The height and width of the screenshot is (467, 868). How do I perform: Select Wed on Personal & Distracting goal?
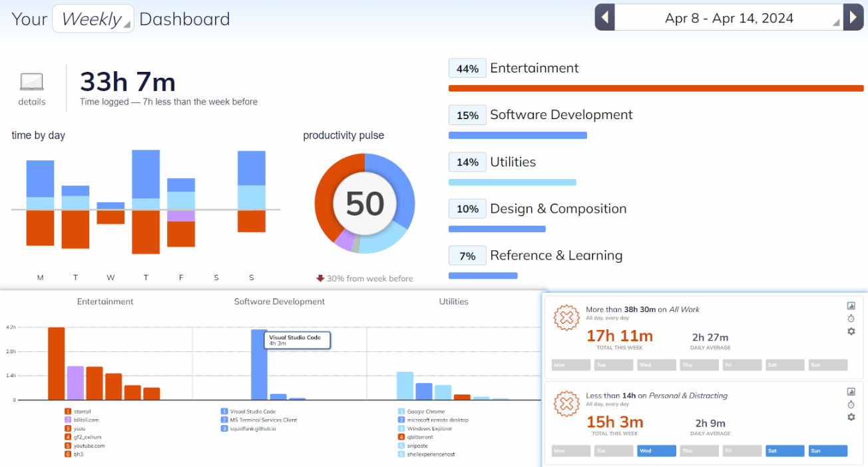[x=656, y=451]
